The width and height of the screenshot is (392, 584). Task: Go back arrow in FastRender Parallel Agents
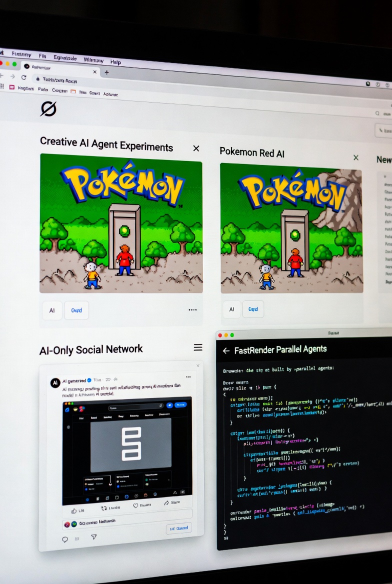(226, 350)
